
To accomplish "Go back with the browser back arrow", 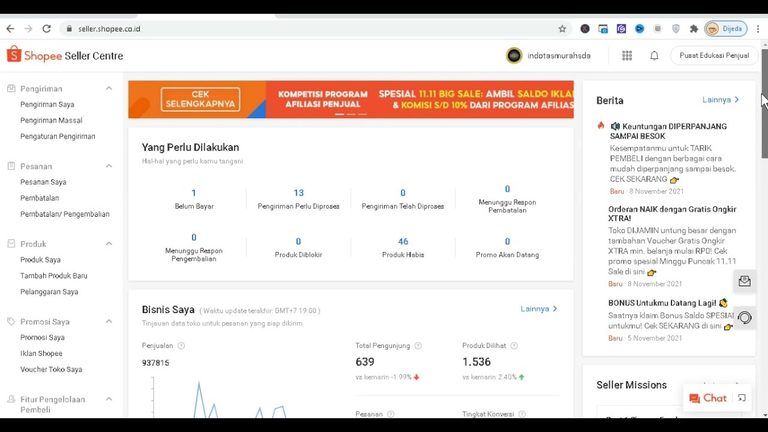I will coord(10,29).
